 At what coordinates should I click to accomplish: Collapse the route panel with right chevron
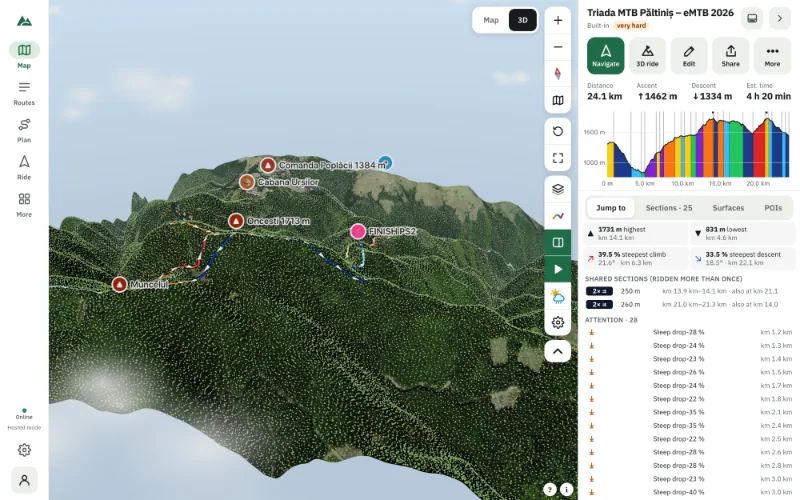coord(780,18)
